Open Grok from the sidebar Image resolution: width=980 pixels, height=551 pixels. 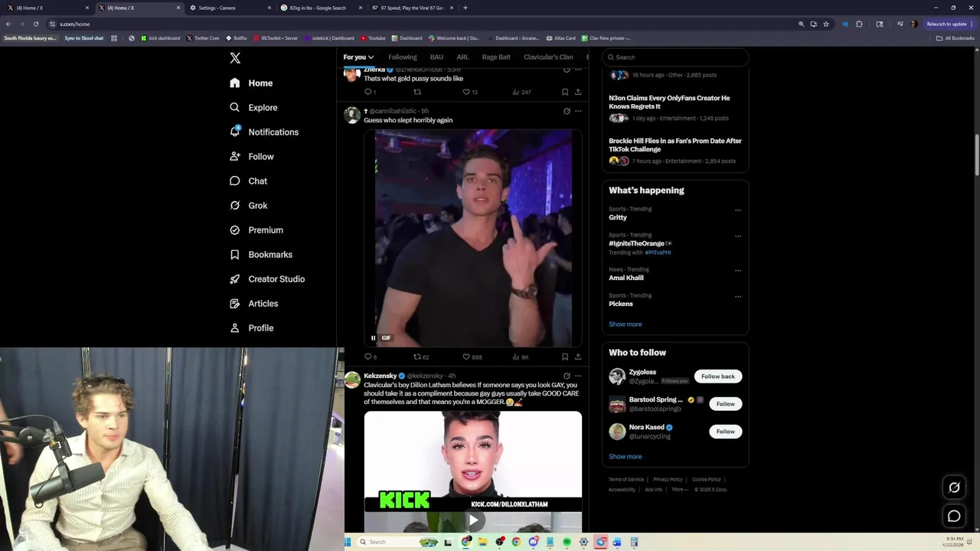click(248, 205)
